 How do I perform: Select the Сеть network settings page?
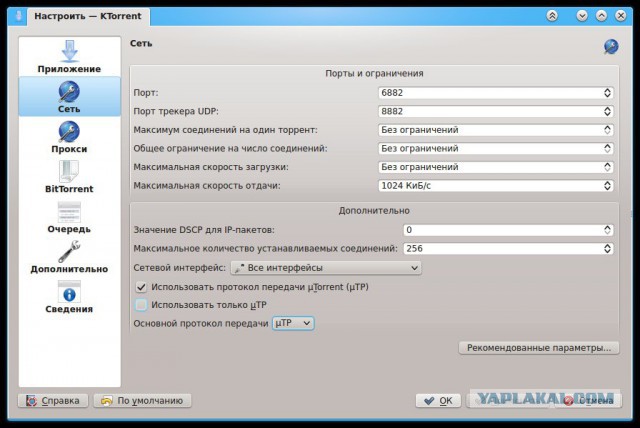coord(69,97)
